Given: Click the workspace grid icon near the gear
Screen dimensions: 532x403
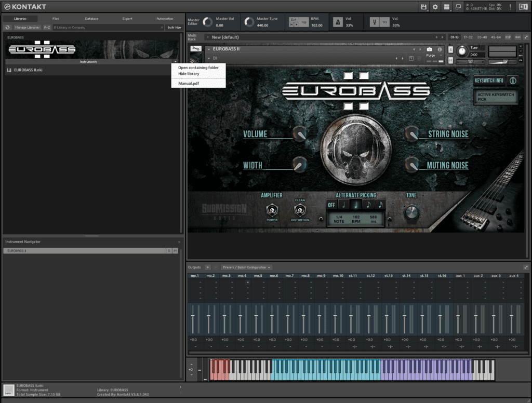Looking at the screenshot, I should pos(446,7).
